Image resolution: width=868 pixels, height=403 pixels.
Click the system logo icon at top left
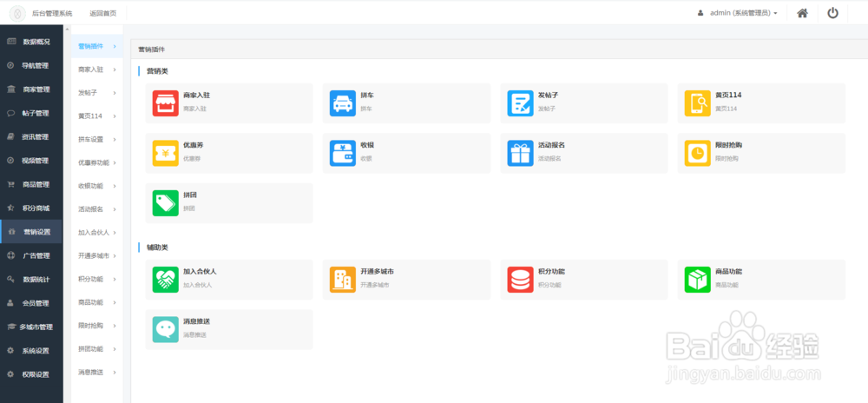[x=17, y=13]
